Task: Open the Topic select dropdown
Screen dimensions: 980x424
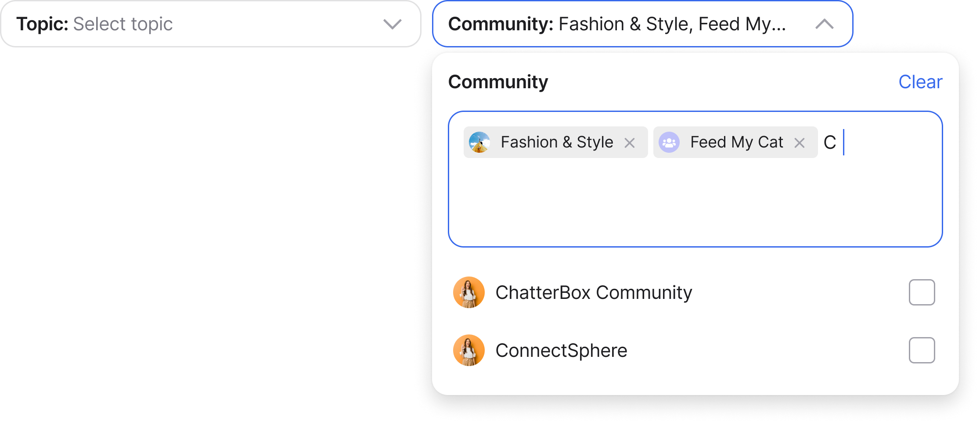Action: (x=211, y=24)
